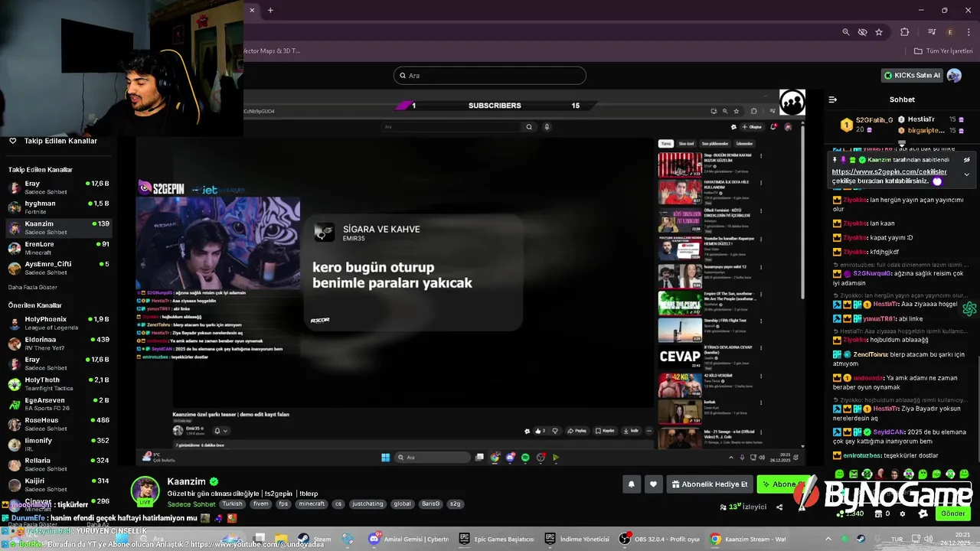Open the HolyPhoenix recommended channel

(60, 323)
